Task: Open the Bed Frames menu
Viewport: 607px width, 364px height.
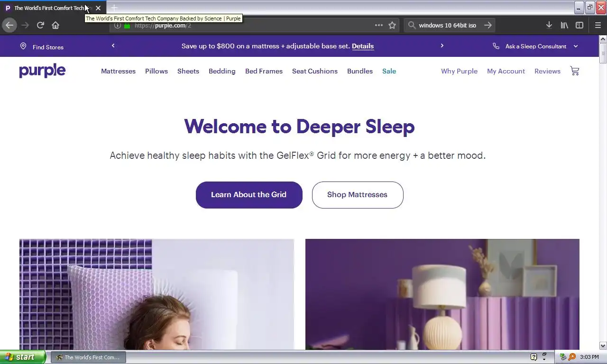Action: point(264,71)
